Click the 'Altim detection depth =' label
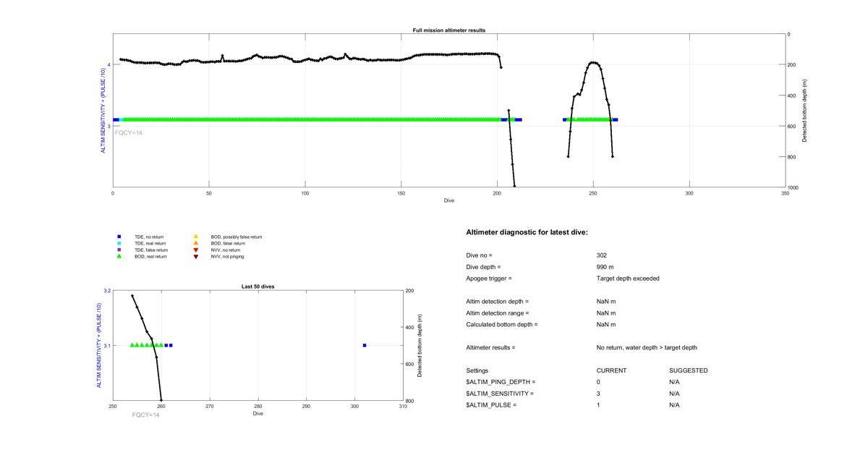 pos(498,302)
